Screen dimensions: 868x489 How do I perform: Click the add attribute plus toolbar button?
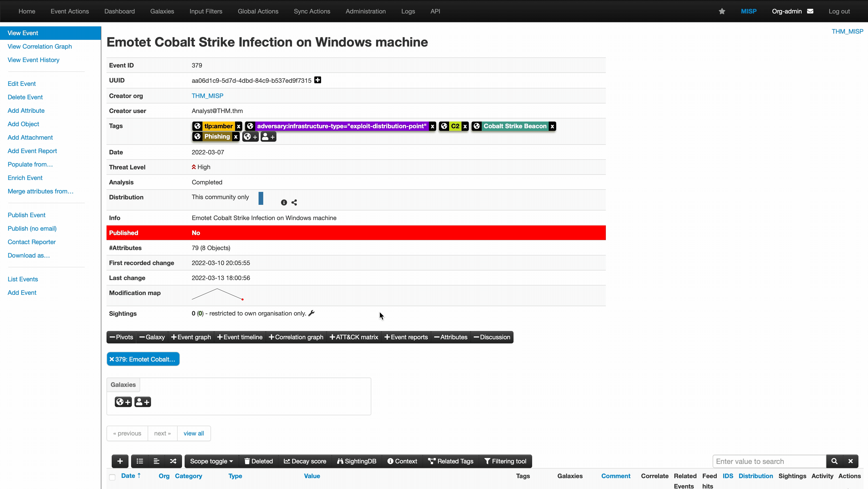point(120,461)
